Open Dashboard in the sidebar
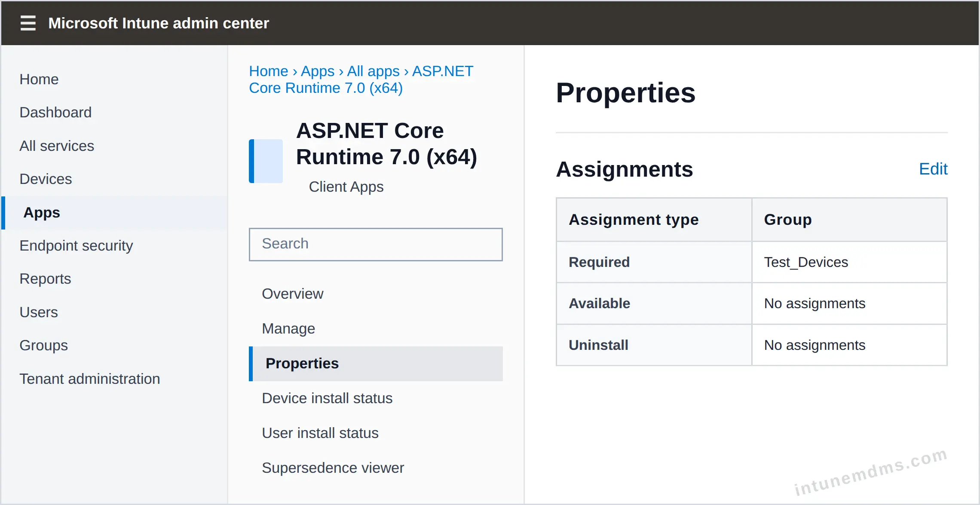Viewport: 980px width, 505px height. [x=55, y=112]
